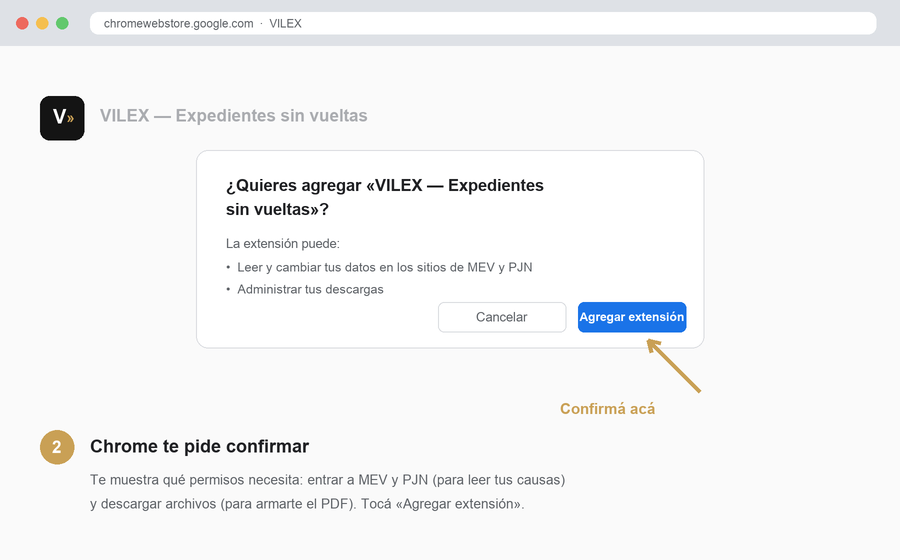
Task: Click the chromewebstore.google.com address bar
Action: (x=483, y=24)
